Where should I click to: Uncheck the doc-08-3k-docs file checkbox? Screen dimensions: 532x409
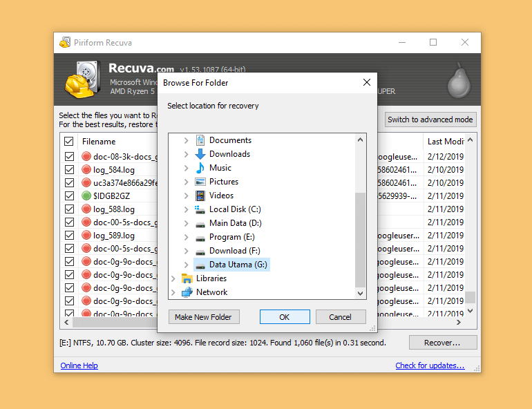pos(69,156)
